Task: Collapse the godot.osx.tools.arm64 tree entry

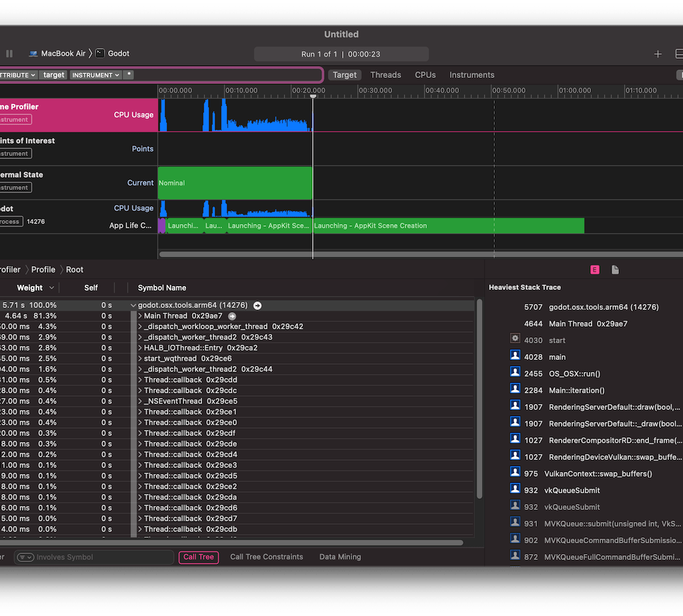Action: tap(133, 305)
